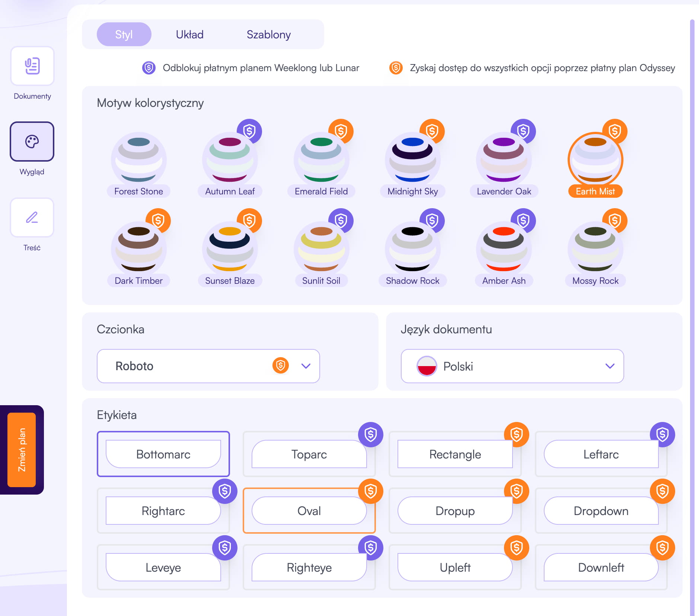
Task: Click the orange premium badge on Emerald Field
Action: pyautogui.click(x=341, y=131)
